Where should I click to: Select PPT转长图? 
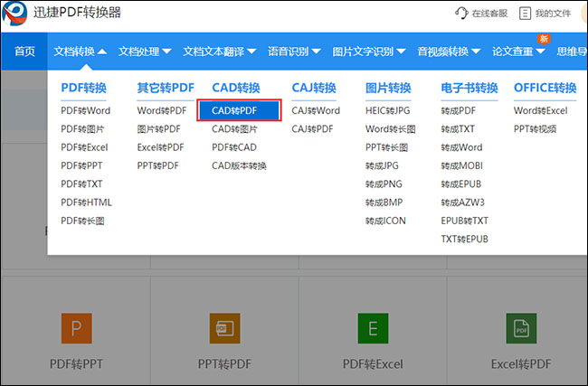pos(386,147)
